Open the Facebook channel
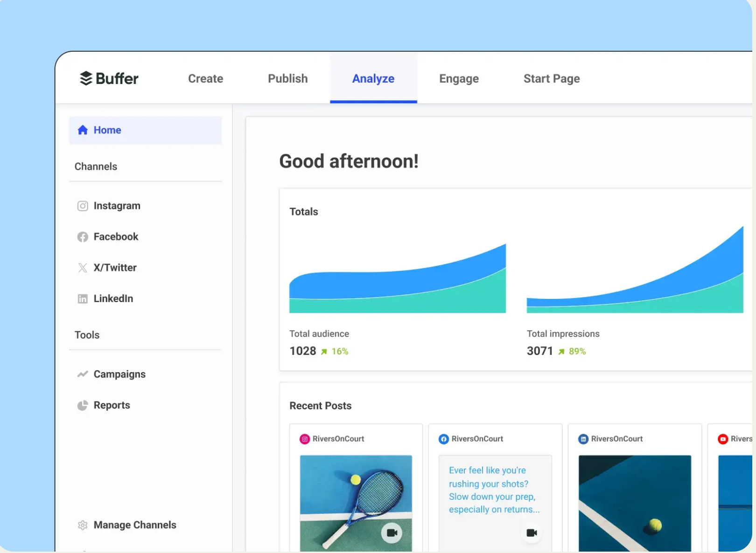The height and width of the screenshot is (553, 756). click(116, 236)
